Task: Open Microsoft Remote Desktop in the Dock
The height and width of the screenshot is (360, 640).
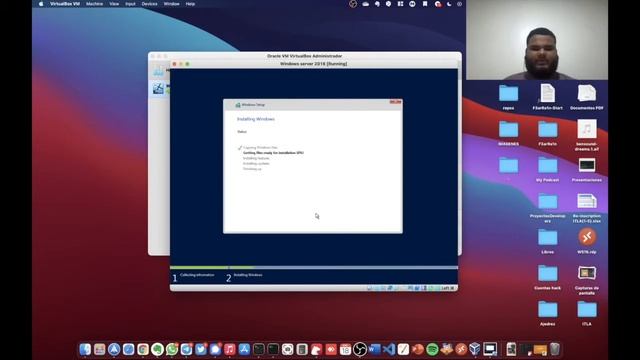Action: [x=461, y=349]
